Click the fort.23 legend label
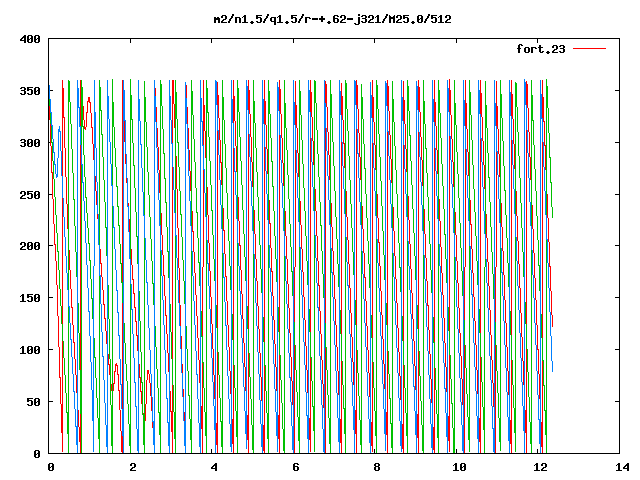 pyautogui.click(x=541, y=49)
